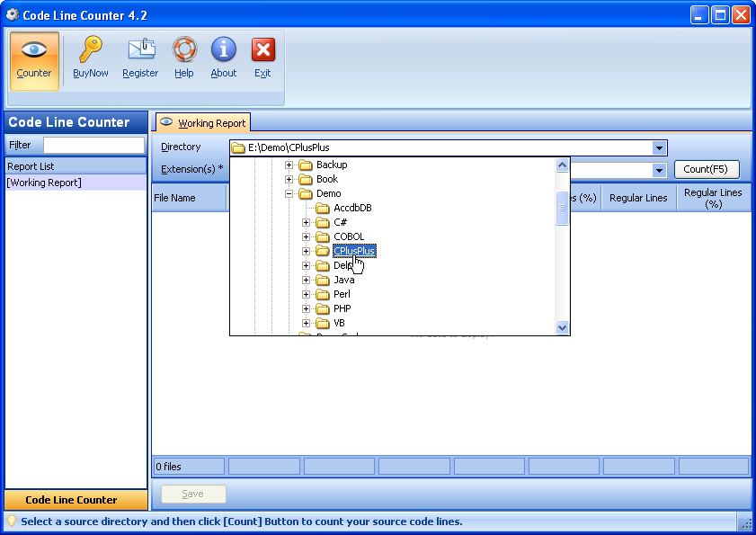Click the folder tree scrollbar thumb
The height and width of the screenshot is (535, 756).
point(563,208)
